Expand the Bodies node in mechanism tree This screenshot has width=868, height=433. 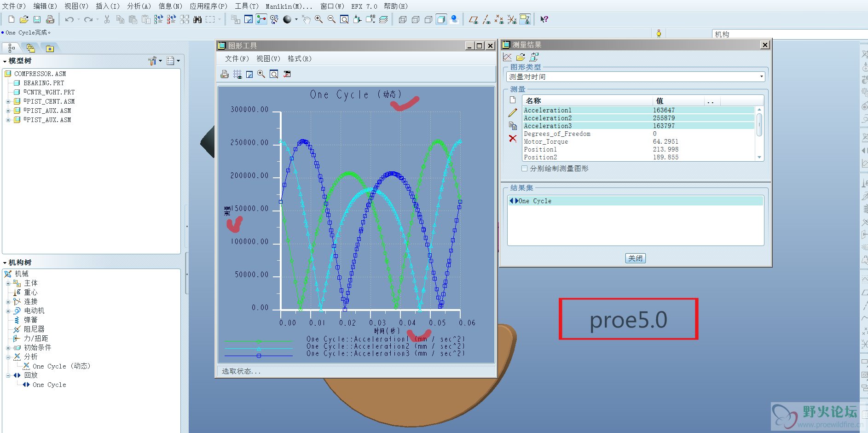point(8,283)
